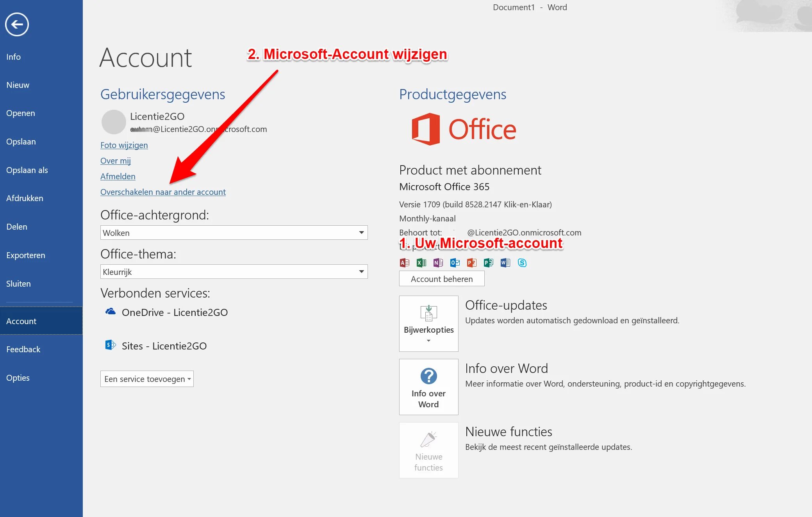Open the Info over Word button
The width and height of the screenshot is (812, 517).
(x=428, y=387)
